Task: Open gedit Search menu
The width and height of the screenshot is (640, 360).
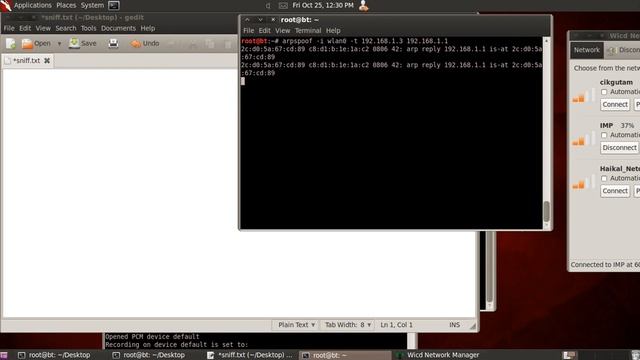Action: [66, 28]
